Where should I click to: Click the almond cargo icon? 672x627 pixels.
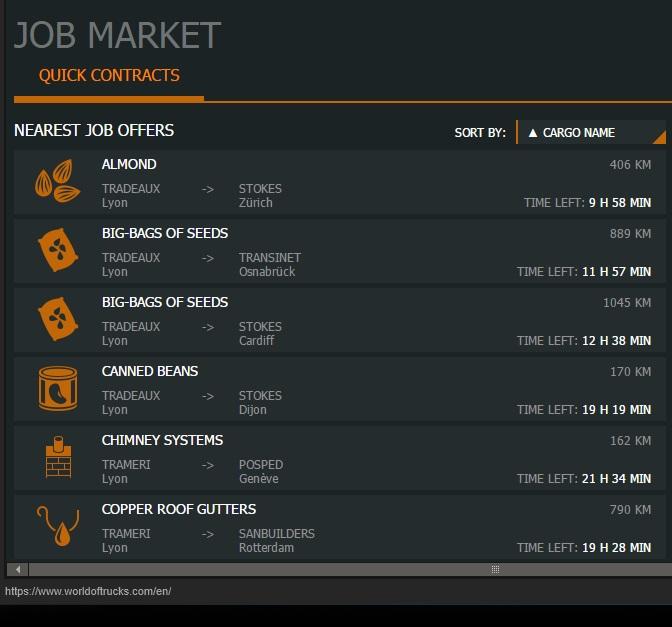click(57, 182)
